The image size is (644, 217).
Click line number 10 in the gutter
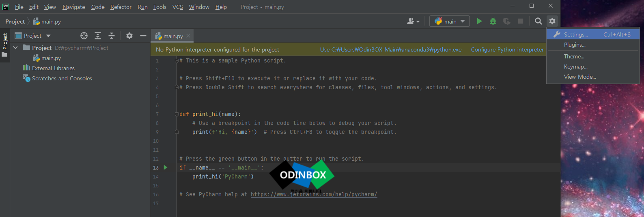click(x=156, y=141)
